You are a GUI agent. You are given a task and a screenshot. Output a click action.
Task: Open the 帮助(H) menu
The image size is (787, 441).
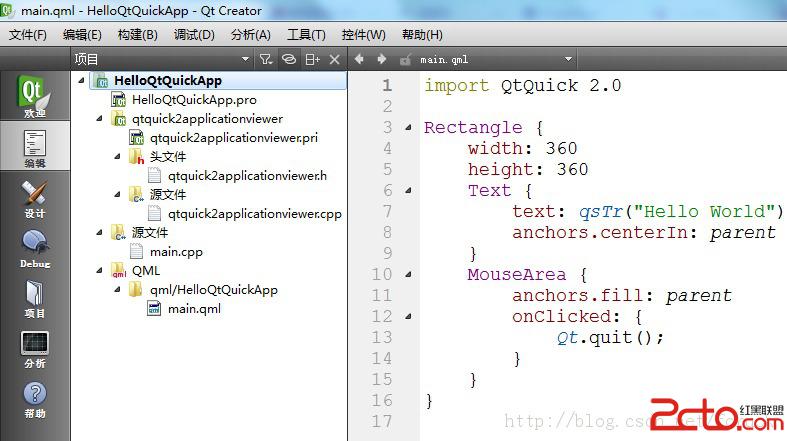coord(422,35)
